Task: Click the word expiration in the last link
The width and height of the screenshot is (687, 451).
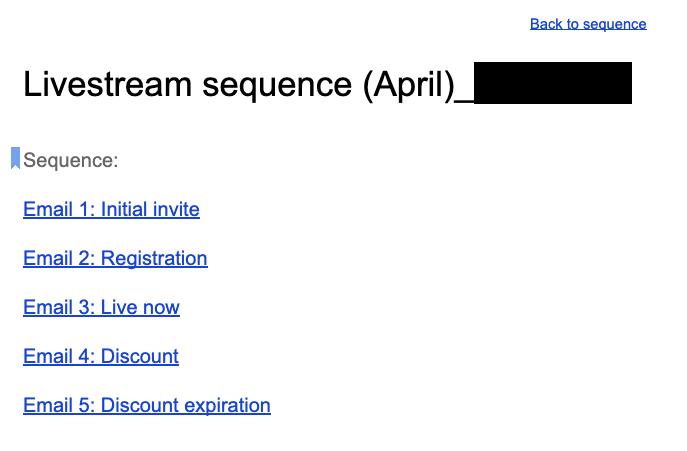Action: (x=227, y=405)
